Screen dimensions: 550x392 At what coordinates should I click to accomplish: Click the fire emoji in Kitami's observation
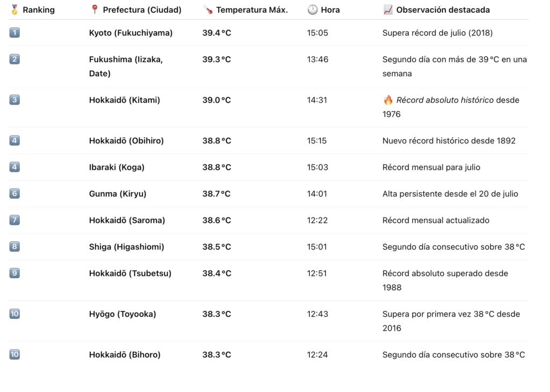[388, 100]
